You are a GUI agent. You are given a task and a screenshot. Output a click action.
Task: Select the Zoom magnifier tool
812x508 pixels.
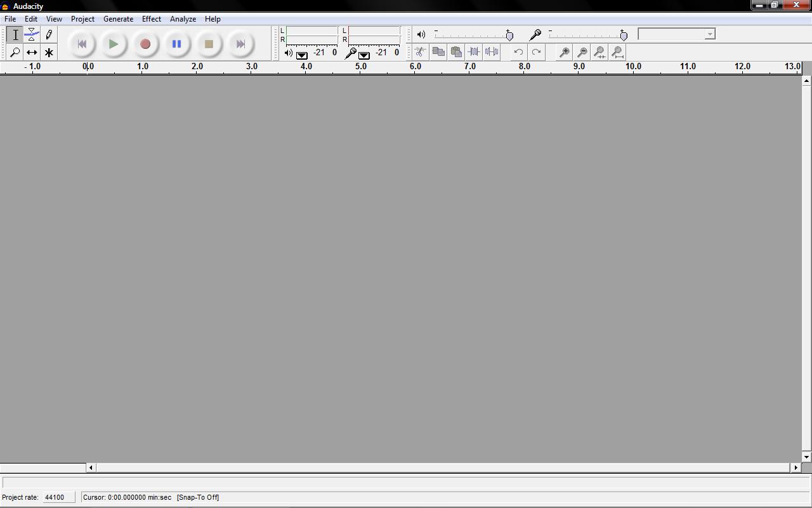15,52
